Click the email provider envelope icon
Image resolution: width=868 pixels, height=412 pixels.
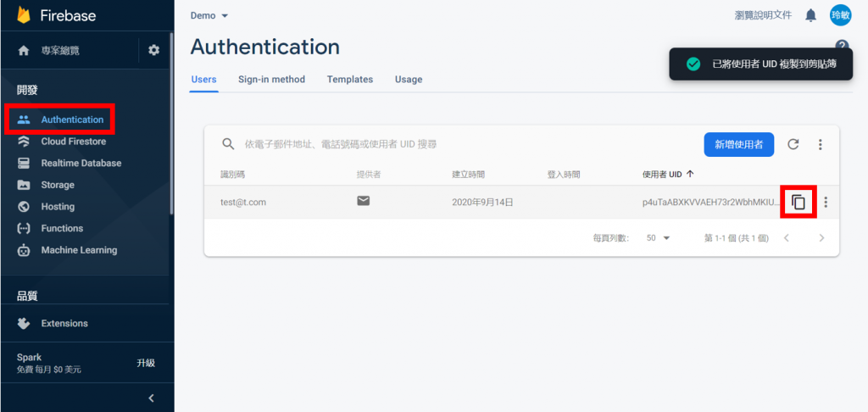coord(363,201)
